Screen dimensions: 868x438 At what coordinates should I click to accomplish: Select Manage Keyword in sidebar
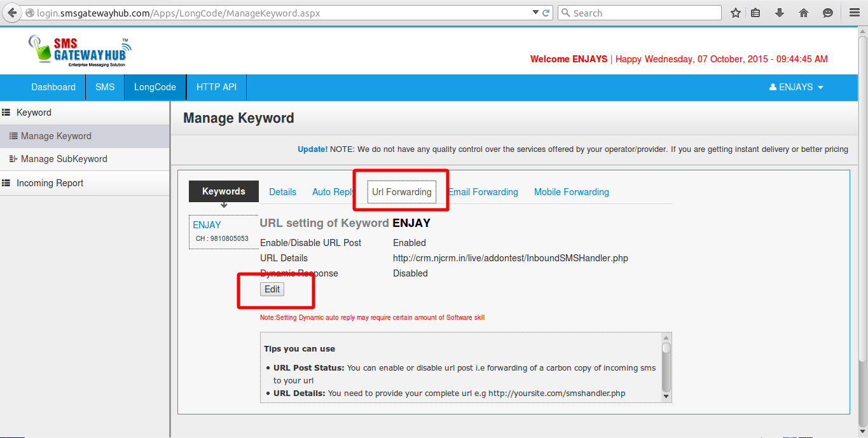point(85,136)
